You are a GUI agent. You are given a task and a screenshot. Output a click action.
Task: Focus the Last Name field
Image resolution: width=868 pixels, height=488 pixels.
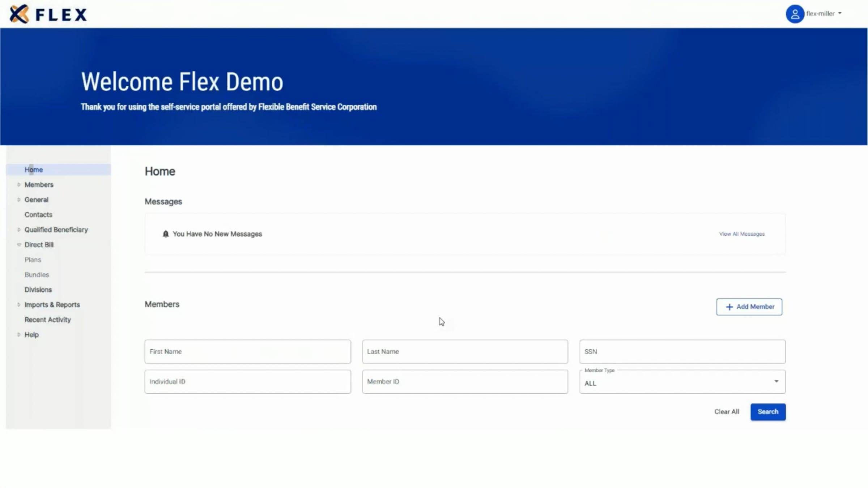465,352
